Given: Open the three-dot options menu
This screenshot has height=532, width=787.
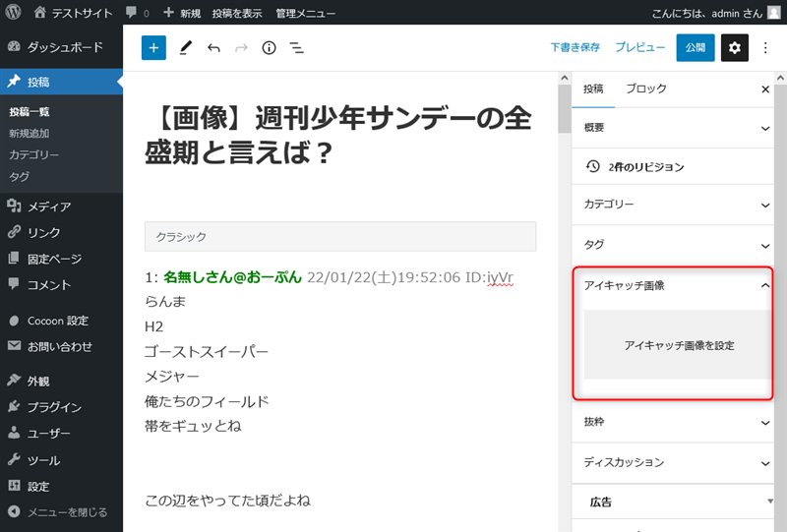Looking at the screenshot, I should (765, 47).
